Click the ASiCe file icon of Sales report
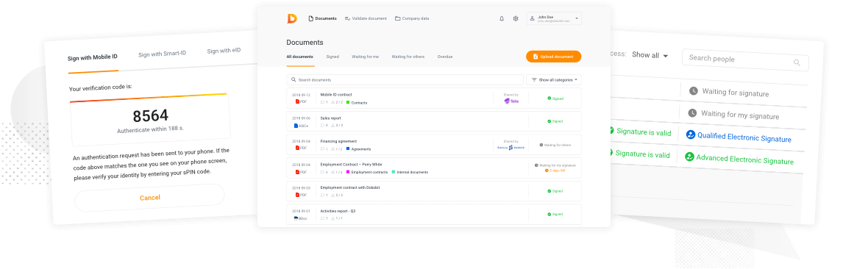Screen dimensions: 868x269 click(296, 125)
